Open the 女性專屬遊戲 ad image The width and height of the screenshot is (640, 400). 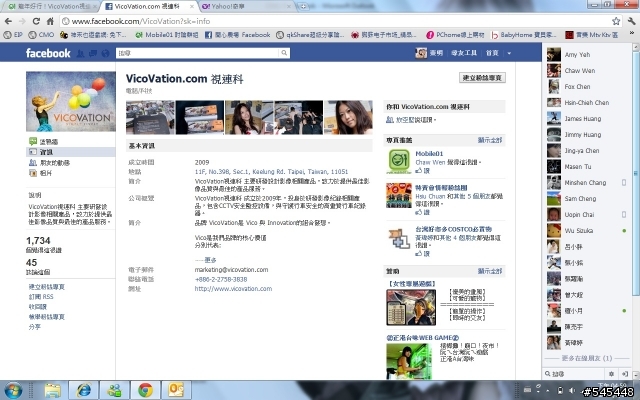[x=411, y=307]
